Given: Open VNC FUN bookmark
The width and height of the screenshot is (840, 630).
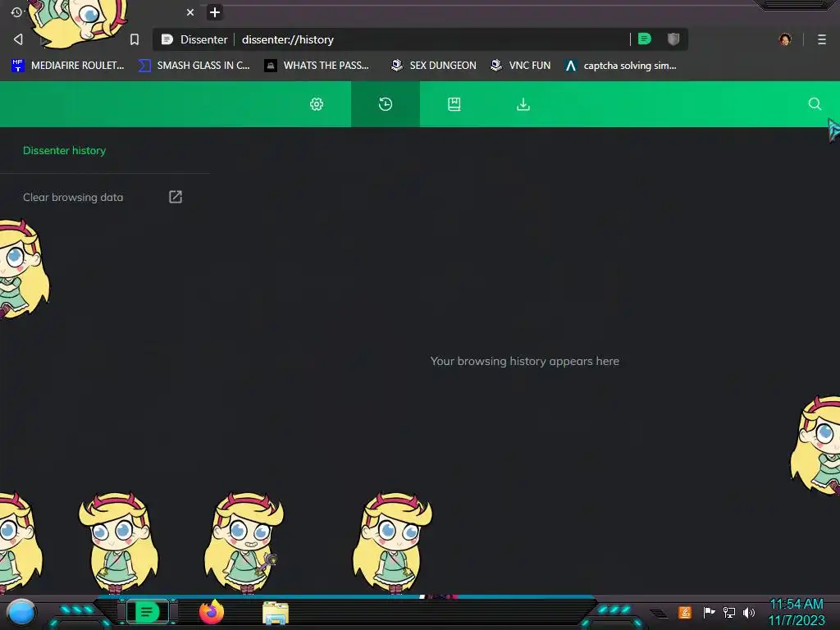Looking at the screenshot, I should pos(520,66).
